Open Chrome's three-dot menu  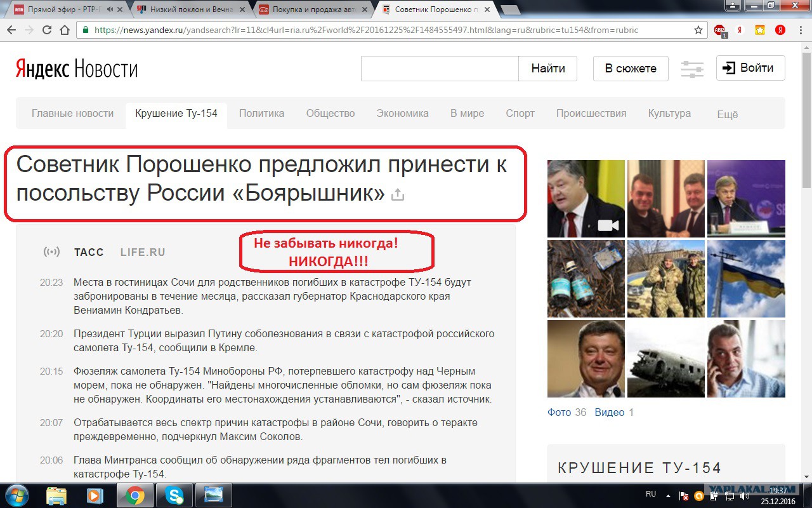[801, 30]
